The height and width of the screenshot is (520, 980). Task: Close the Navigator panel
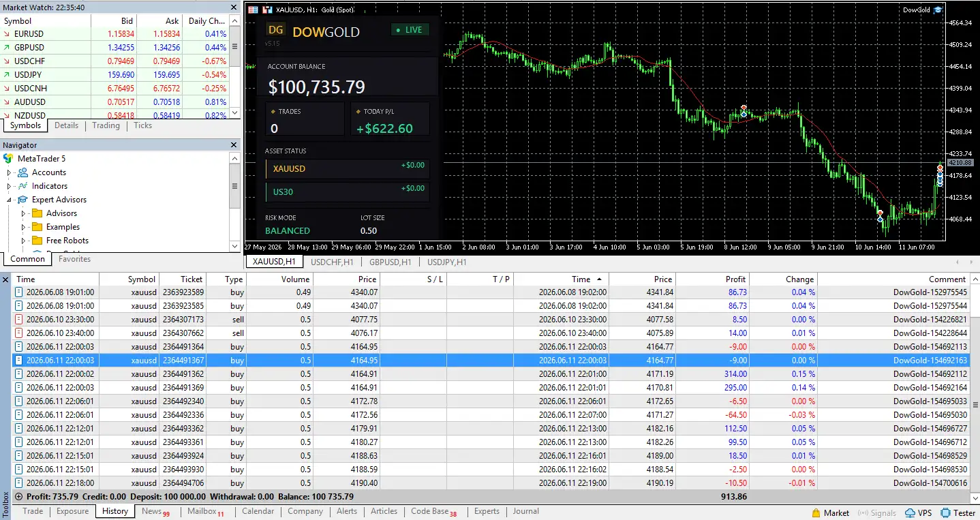click(234, 145)
